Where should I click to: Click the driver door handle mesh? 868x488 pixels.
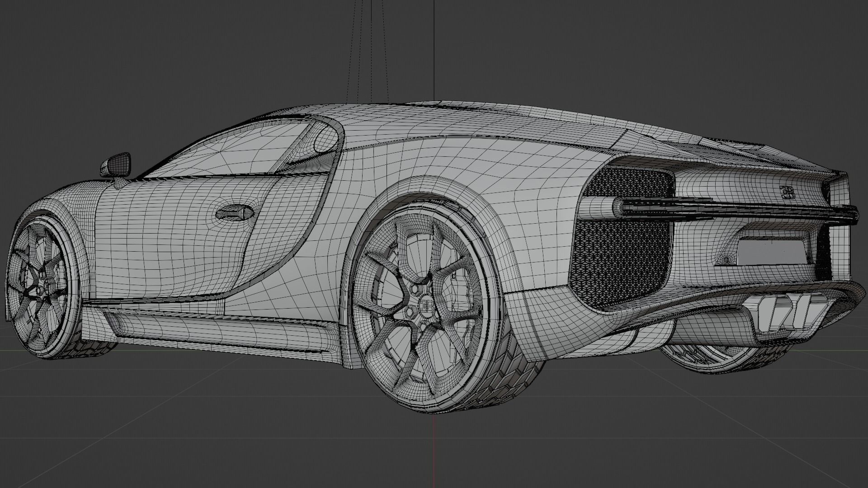point(234,212)
